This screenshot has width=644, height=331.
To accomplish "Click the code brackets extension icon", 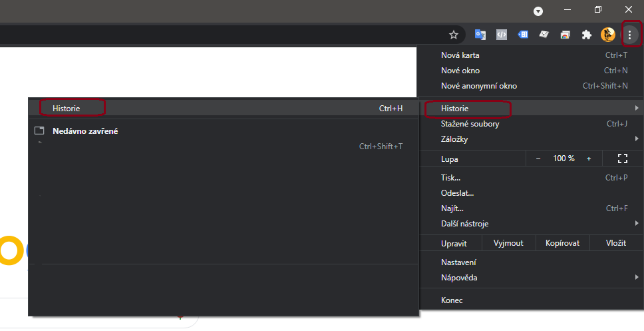I will (502, 35).
